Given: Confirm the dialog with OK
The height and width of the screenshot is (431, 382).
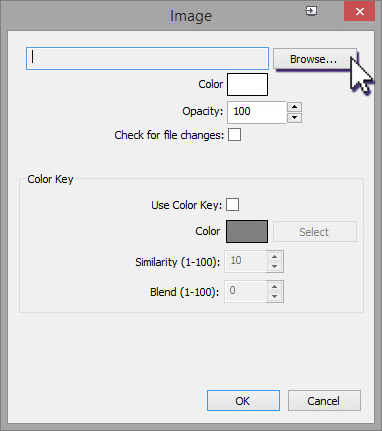Looking at the screenshot, I should pos(243,401).
